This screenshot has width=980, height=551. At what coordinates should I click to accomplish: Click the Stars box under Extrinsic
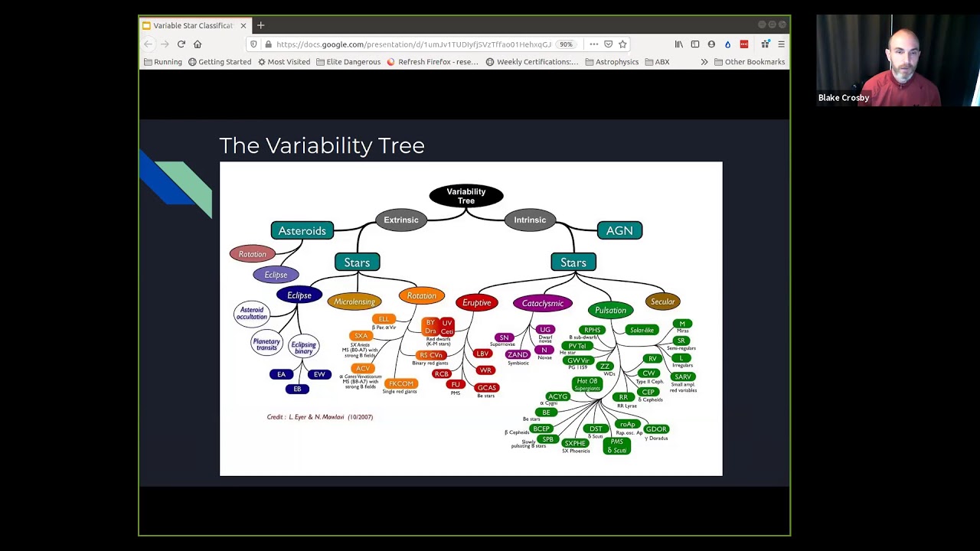point(357,262)
